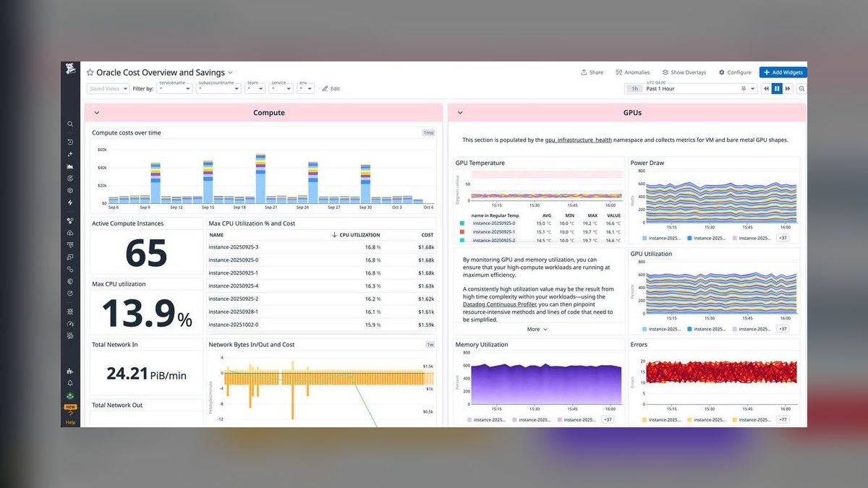Viewport: 868px width, 488px height.
Task: Open the team filter dropdown
Action: (x=255, y=89)
